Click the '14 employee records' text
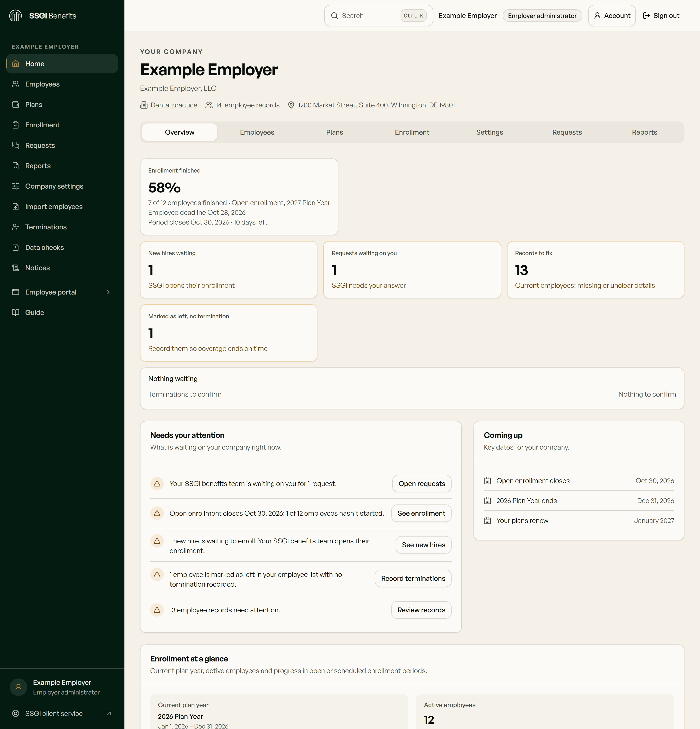This screenshot has height=729, width=700. 248,105
